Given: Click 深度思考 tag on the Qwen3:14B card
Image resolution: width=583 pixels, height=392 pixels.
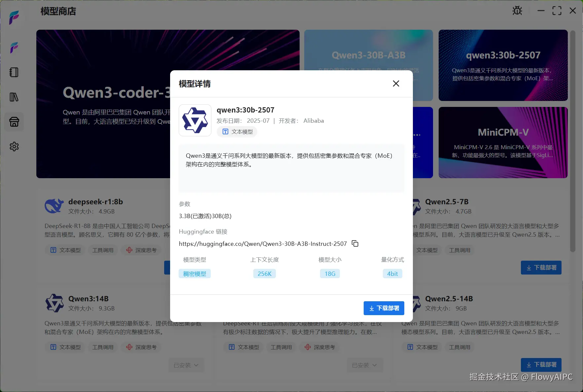Looking at the screenshot, I should pos(141,347).
